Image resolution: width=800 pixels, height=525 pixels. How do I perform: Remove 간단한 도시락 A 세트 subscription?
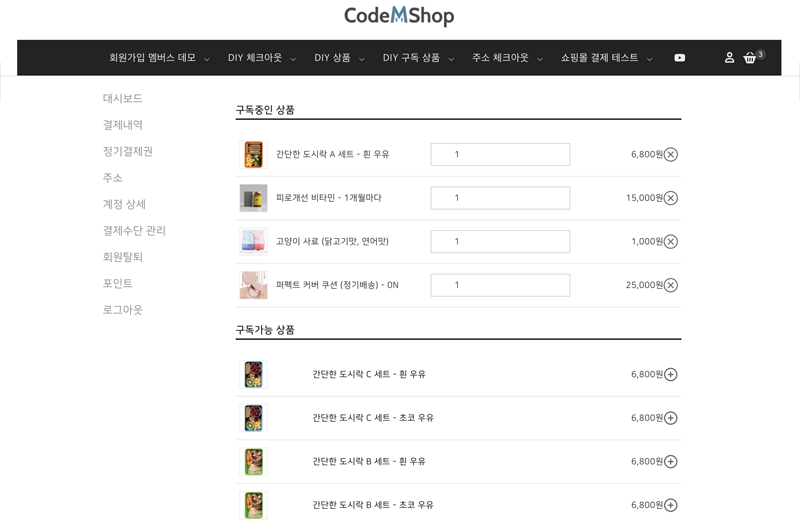[671, 155]
